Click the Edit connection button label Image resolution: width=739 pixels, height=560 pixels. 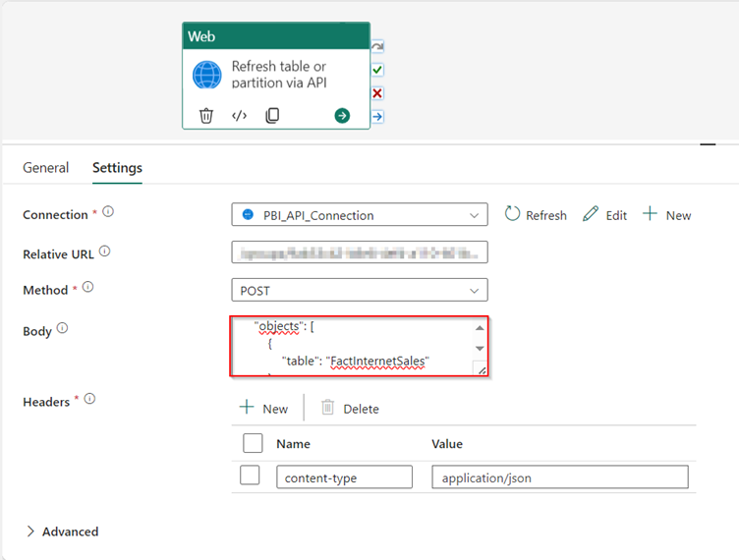pos(616,216)
